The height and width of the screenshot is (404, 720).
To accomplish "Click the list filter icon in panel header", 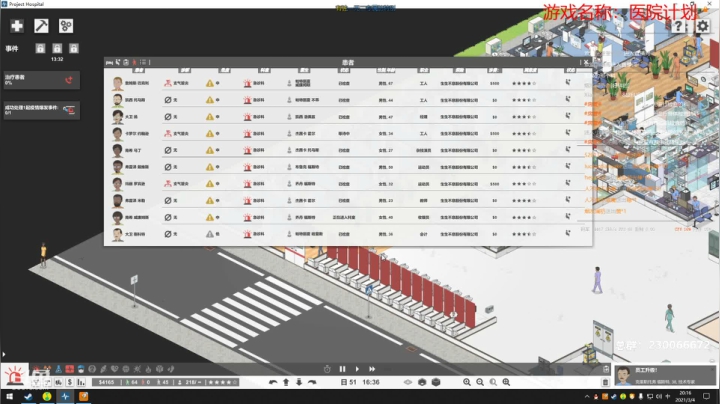I will click(x=143, y=62).
